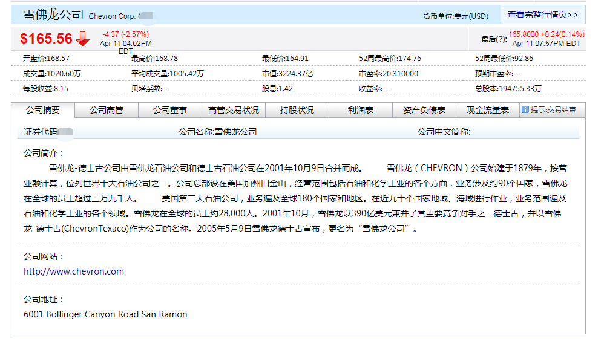This screenshot has width=604, height=364.
Task: Click 52周最高价:174.76
Action: click(390, 59)
